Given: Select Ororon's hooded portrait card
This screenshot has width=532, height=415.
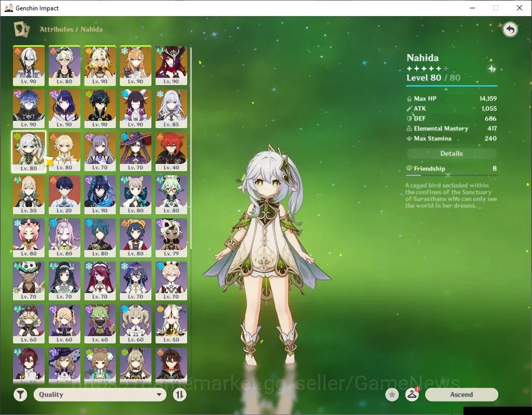Looking at the screenshot, I should [100, 195].
